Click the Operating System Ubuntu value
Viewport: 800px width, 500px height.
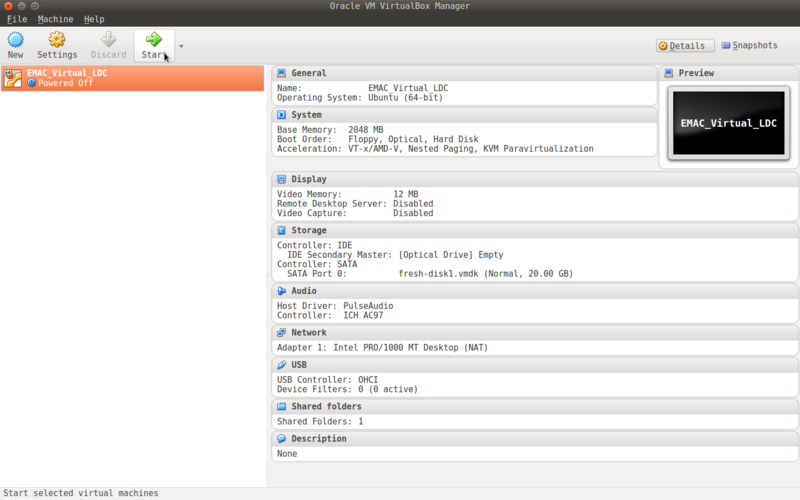pos(406,97)
